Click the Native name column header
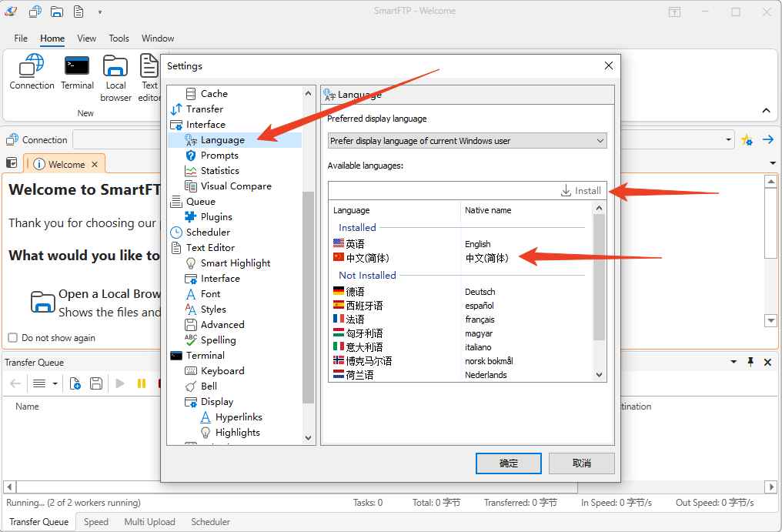This screenshot has height=532, width=782. tap(526, 210)
